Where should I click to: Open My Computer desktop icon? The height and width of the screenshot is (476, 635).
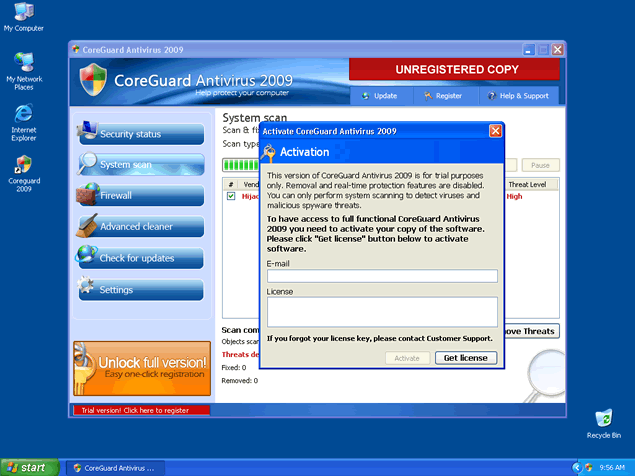click(23, 13)
